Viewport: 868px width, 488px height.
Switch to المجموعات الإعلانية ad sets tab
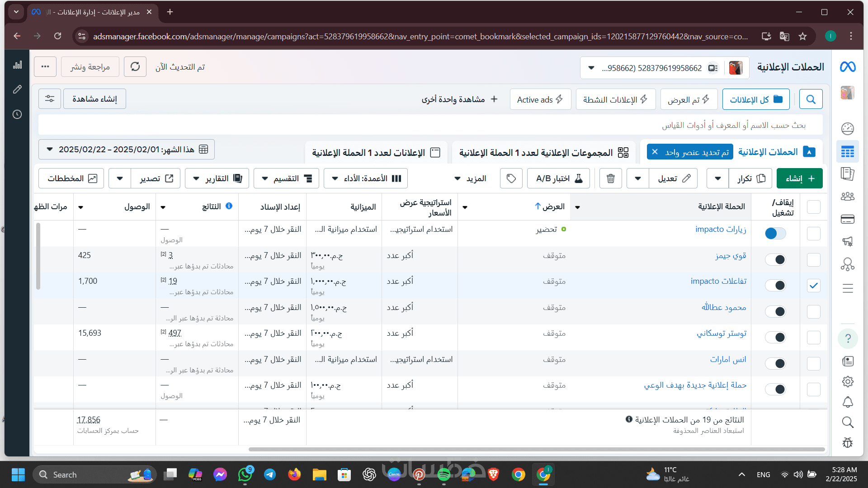[x=543, y=153]
